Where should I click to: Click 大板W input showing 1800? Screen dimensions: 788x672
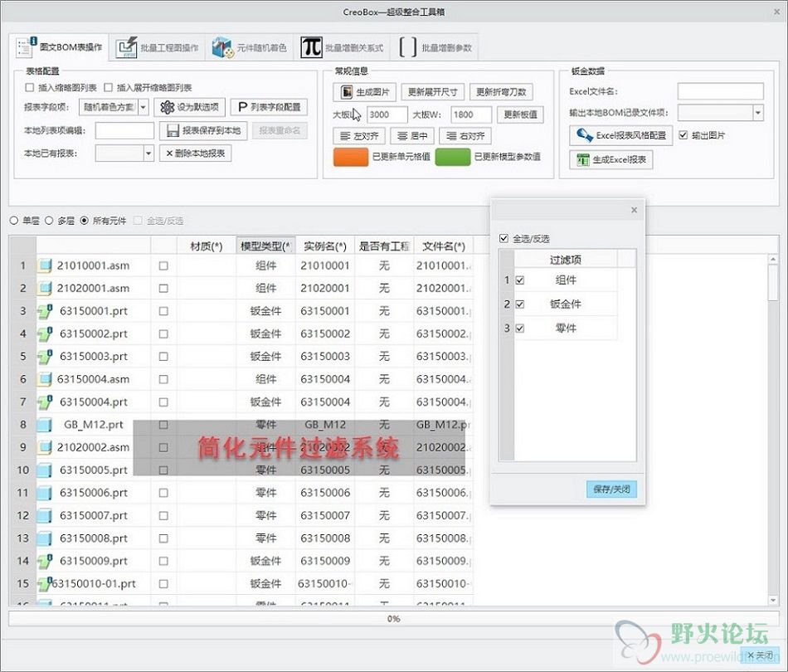pyautogui.click(x=471, y=114)
